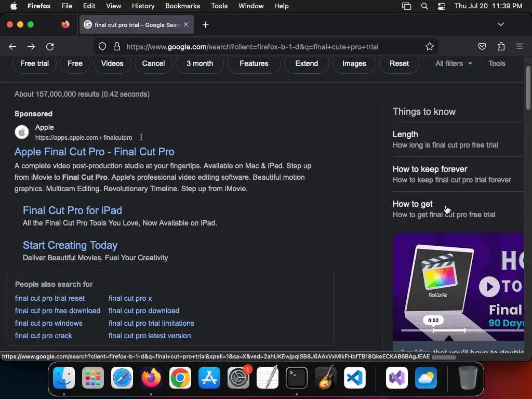Open the Pocket save icon

(482, 46)
